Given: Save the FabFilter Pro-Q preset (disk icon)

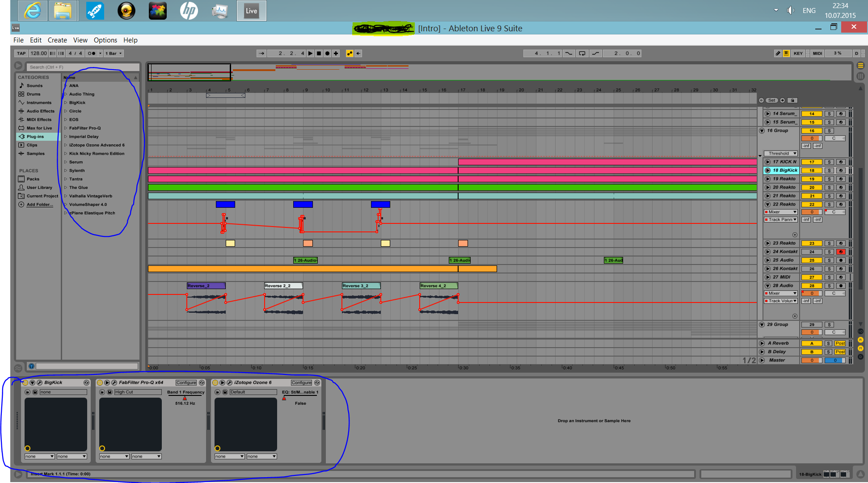Looking at the screenshot, I should click(110, 392).
